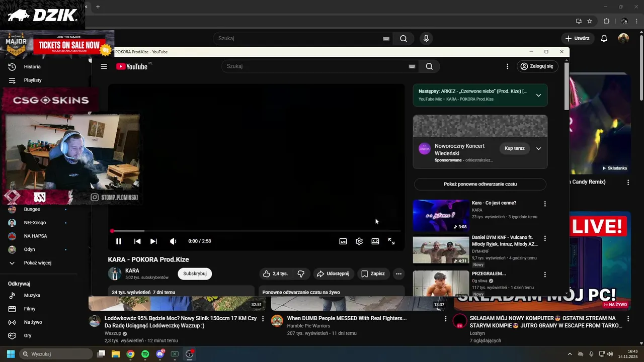
Task: Open the Kara - Co jest cenne? thumbnail
Action: click(441, 215)
